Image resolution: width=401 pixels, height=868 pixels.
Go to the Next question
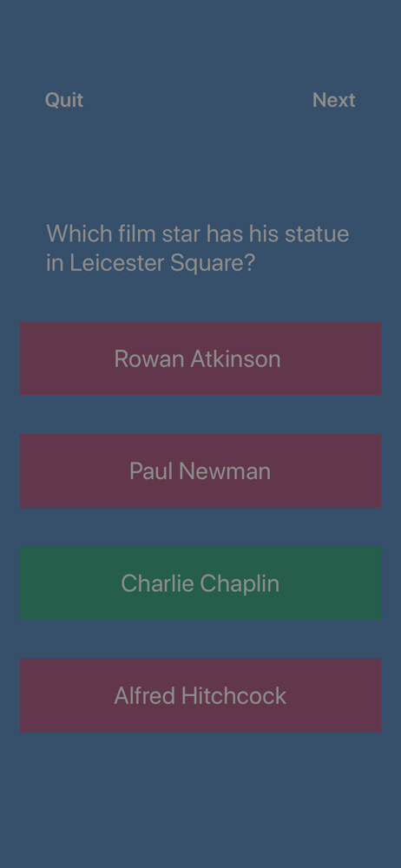[x=334, y=100]
